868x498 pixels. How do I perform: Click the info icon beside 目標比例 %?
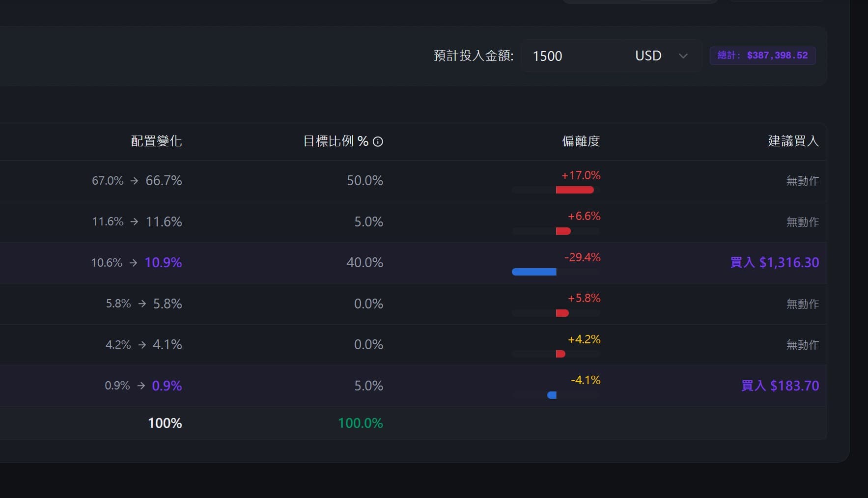[x=378, y=141]
